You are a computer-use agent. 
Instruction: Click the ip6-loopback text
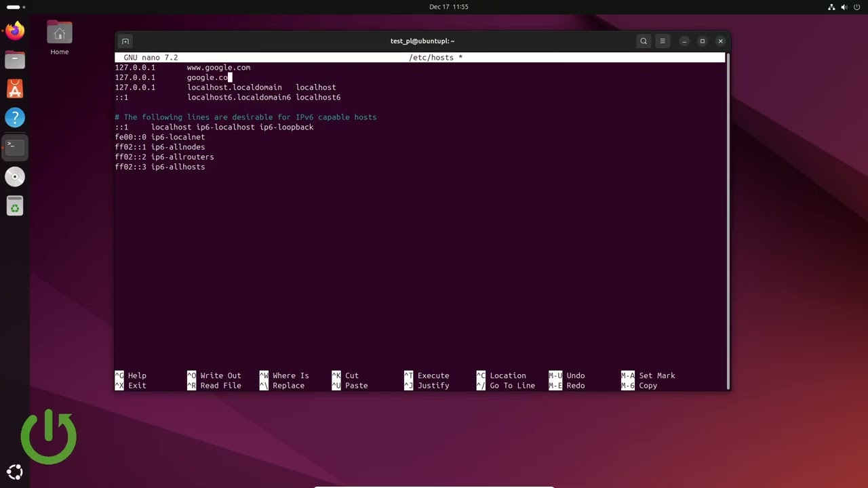(286, 127)
